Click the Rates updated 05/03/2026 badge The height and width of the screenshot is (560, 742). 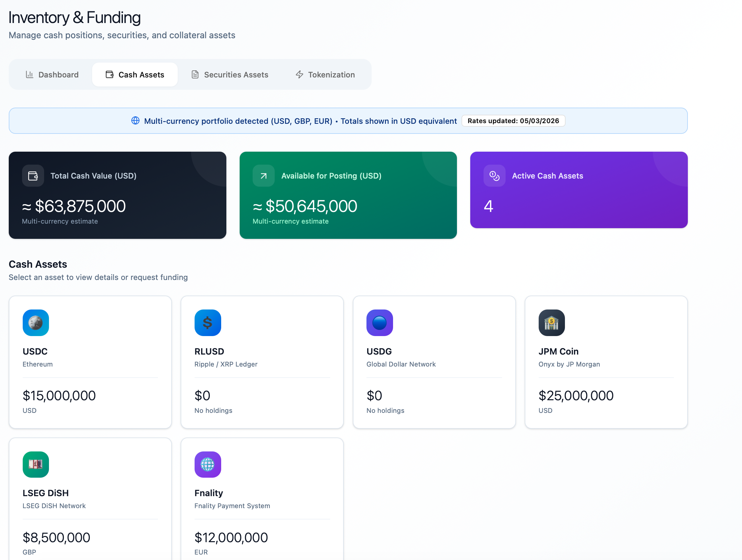click(514, 121)
